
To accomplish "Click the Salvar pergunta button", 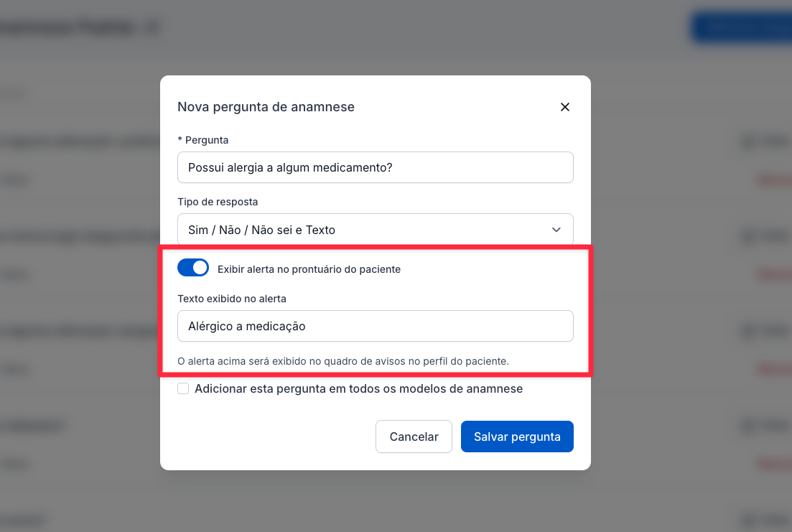I will coord(517,437).
